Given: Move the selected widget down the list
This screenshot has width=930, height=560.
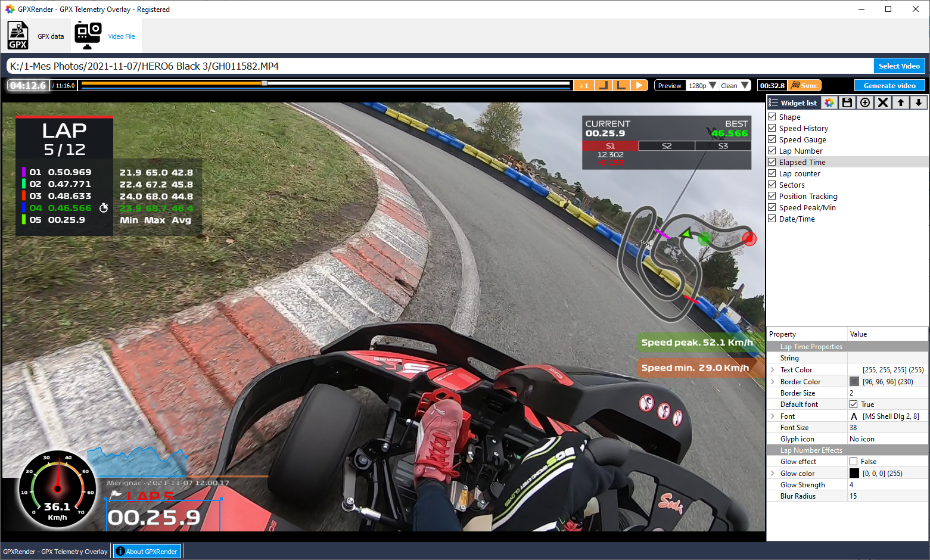Looking at the screenshot, I should pos(918,102).
